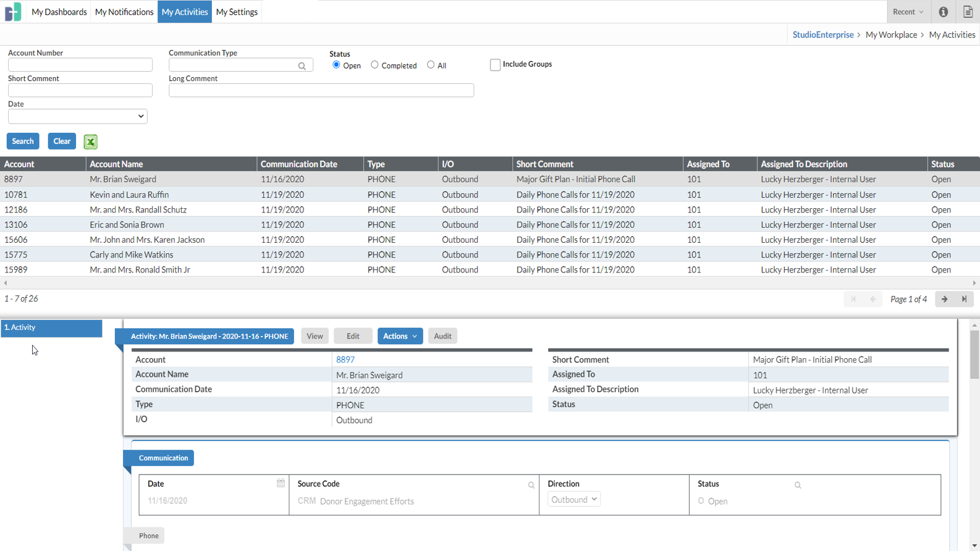Sort by Short Comment column header

coord(598,164)
